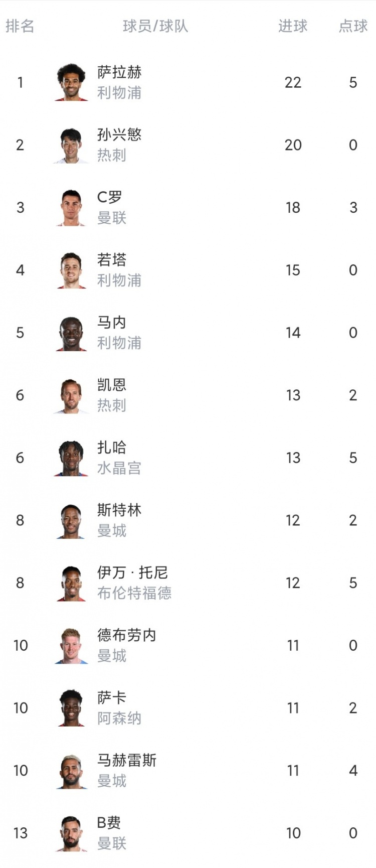Viewport: 376px width, 868px height.
Task: Open 马赫雷斯 player entry
Action: click(x=188, y=771)
